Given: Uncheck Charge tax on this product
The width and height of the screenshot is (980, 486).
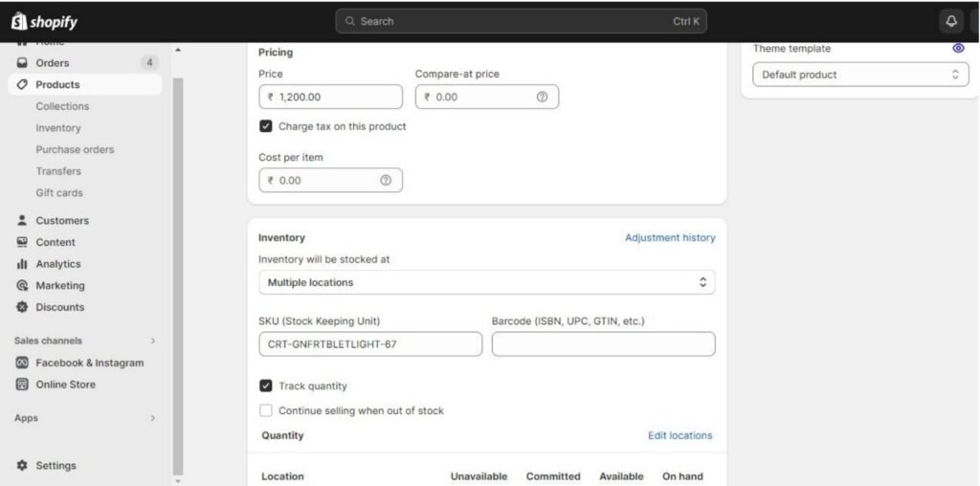Looking at the screenshot, I should (x=266, y=126).
